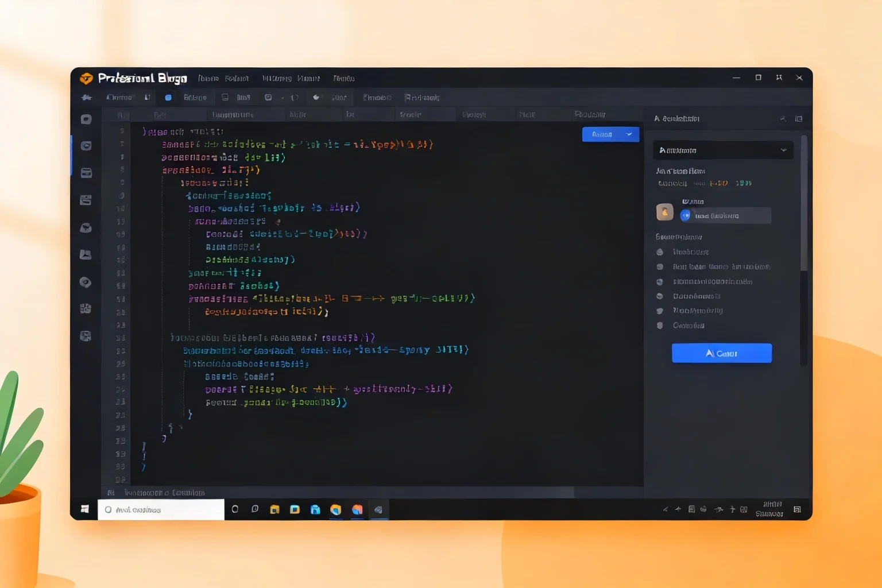Image resolution: width=882 pixels, height=588 pixels.
Task: Click the orange app logo in title bar
Action: [86, 78]
